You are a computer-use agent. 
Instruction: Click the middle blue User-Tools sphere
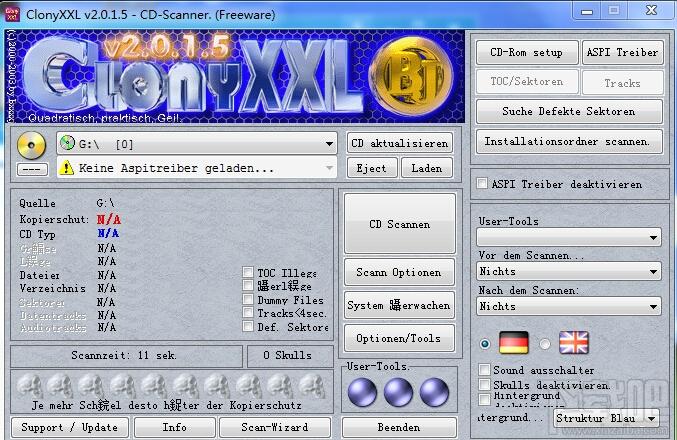[398, 392]
